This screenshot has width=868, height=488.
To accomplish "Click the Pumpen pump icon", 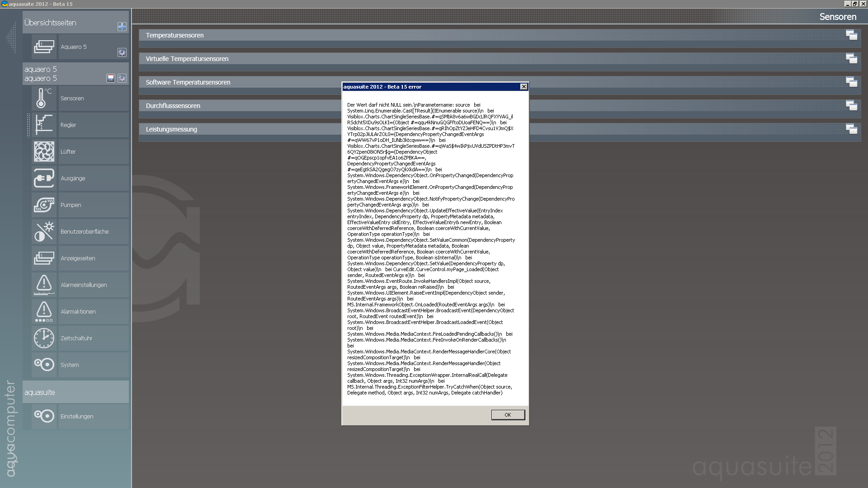I will (44, 205).
